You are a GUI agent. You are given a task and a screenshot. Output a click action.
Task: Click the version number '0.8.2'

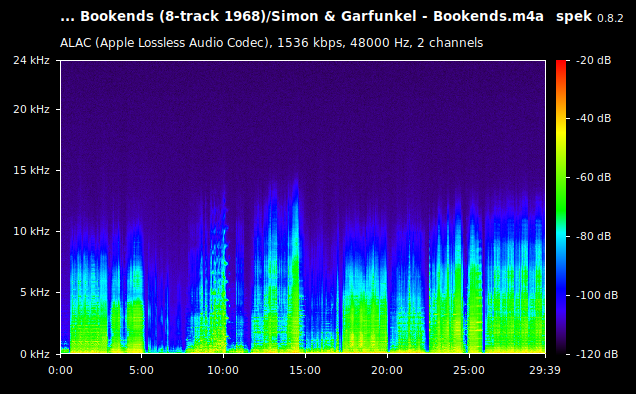(x=610, y=18)
